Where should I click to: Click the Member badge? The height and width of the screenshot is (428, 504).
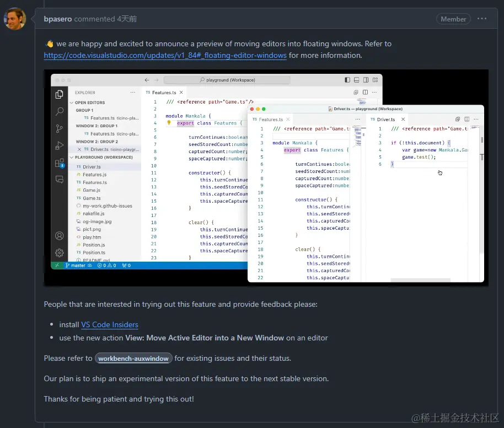pyautogui.click(x=453, y=19)
